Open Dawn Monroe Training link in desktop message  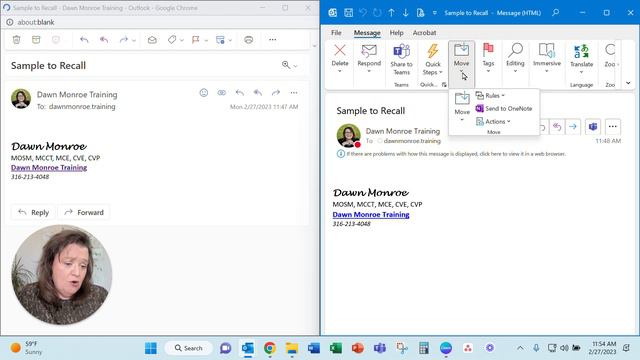(371, 214)
